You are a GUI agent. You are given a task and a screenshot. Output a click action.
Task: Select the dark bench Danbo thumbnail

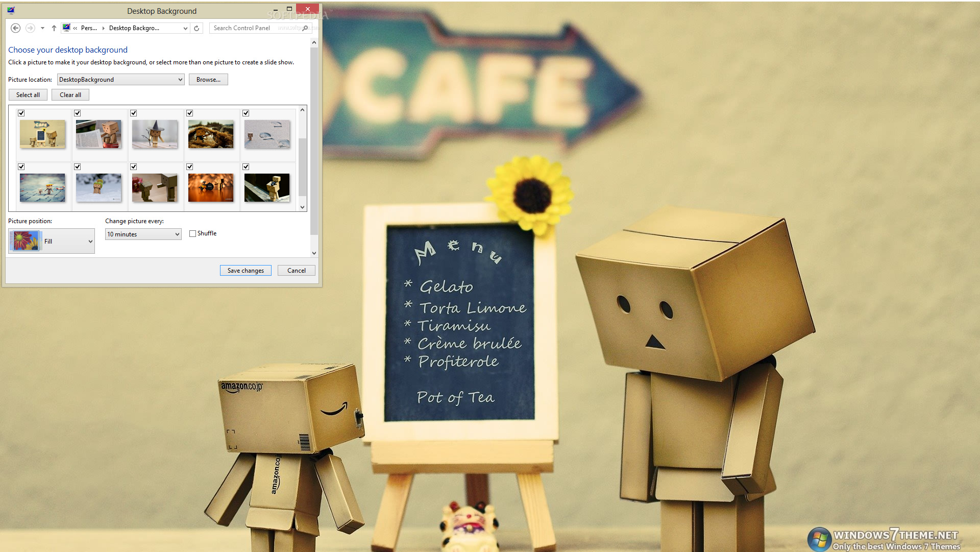coord(267,188)
